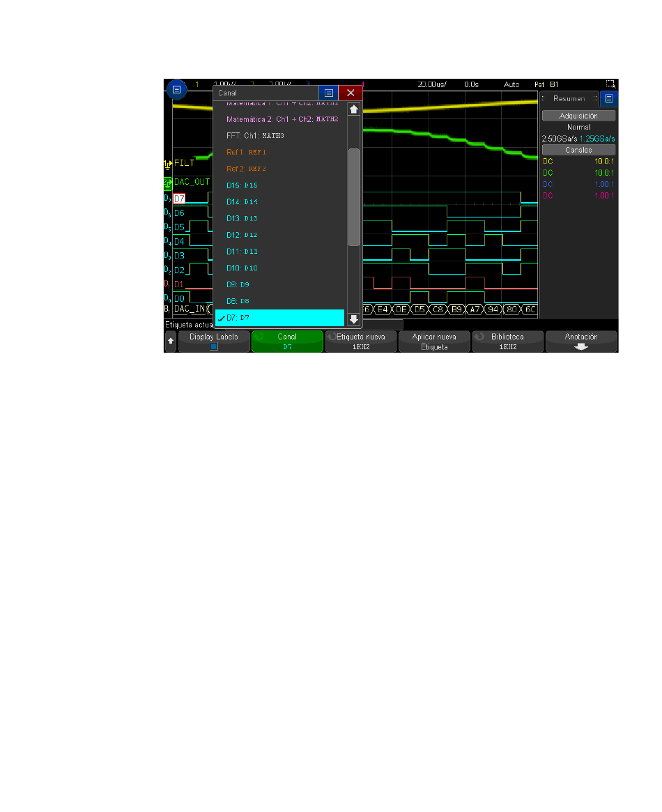
Task: Click the red D1 digital channel label
Action: [179, 284]
